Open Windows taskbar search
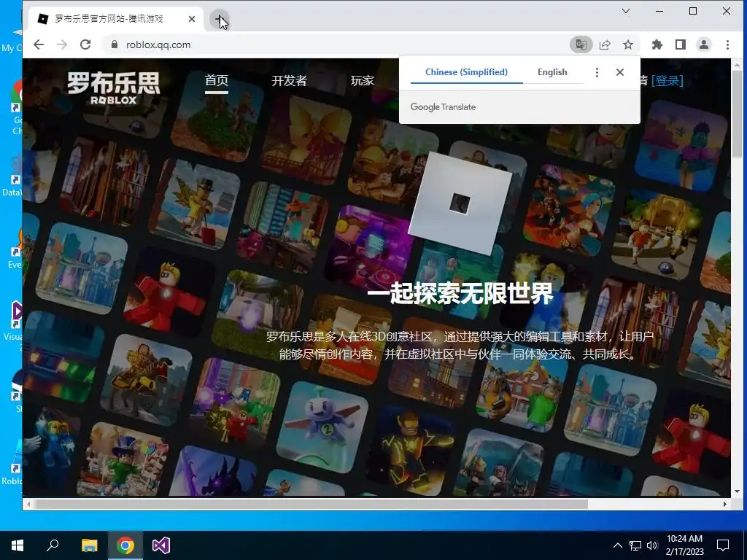This screenshot has width=747, height=560. 53,545
